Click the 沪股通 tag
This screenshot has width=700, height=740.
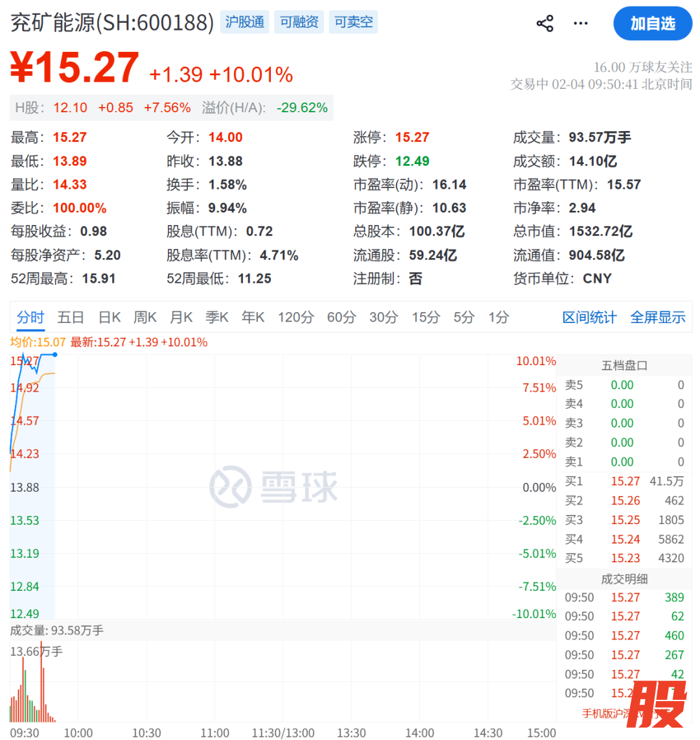pos(245,23)
